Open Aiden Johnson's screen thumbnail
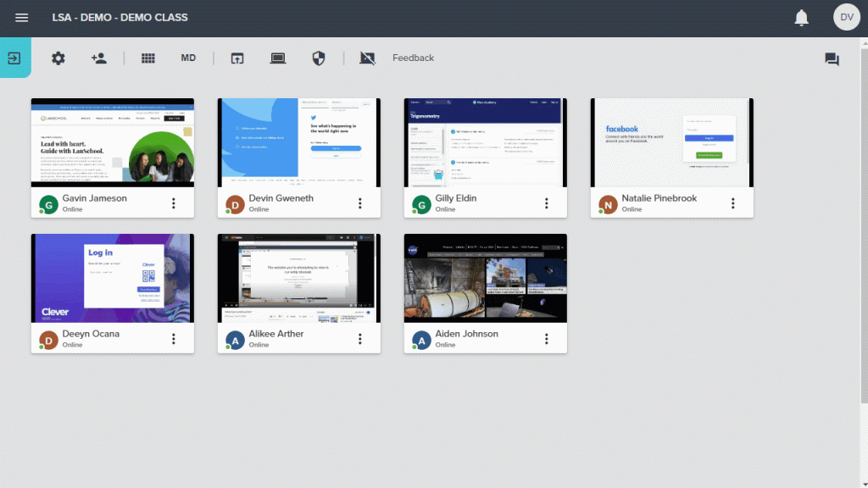Screen dimensions: 868x488 [x=485, y=277]
